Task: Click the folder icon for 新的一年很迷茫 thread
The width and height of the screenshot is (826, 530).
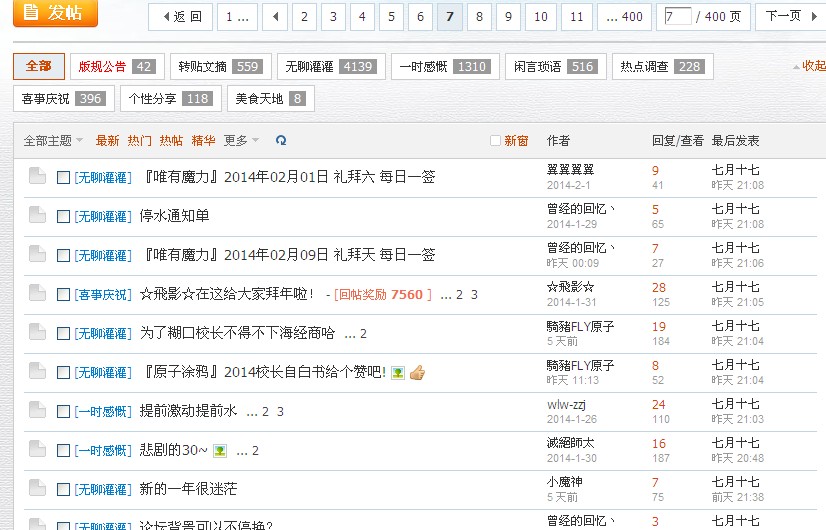Action: [37, 489]
